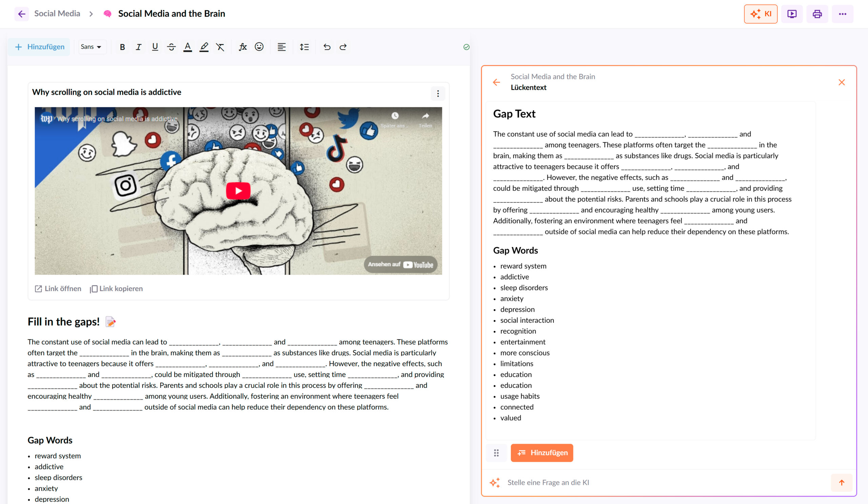
Task: Click the orange Hinzufügen button
Action: [x=541, y=452]
